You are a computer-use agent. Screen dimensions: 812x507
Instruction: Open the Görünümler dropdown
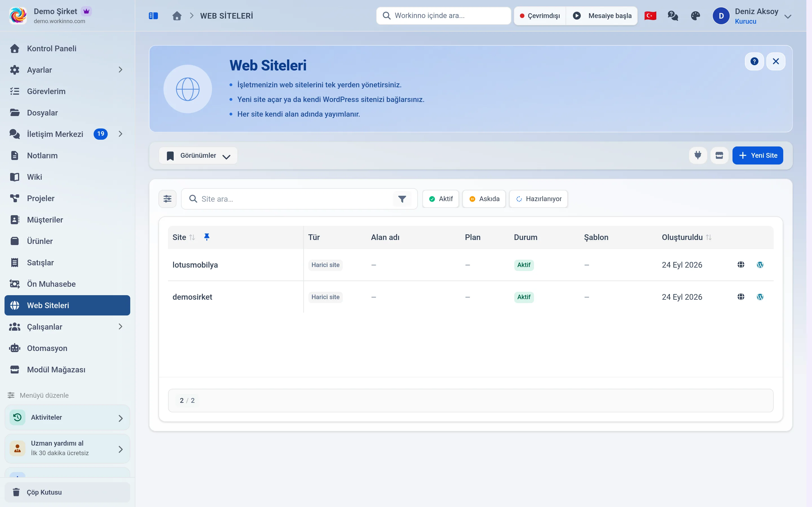click(x=198, y=155)
